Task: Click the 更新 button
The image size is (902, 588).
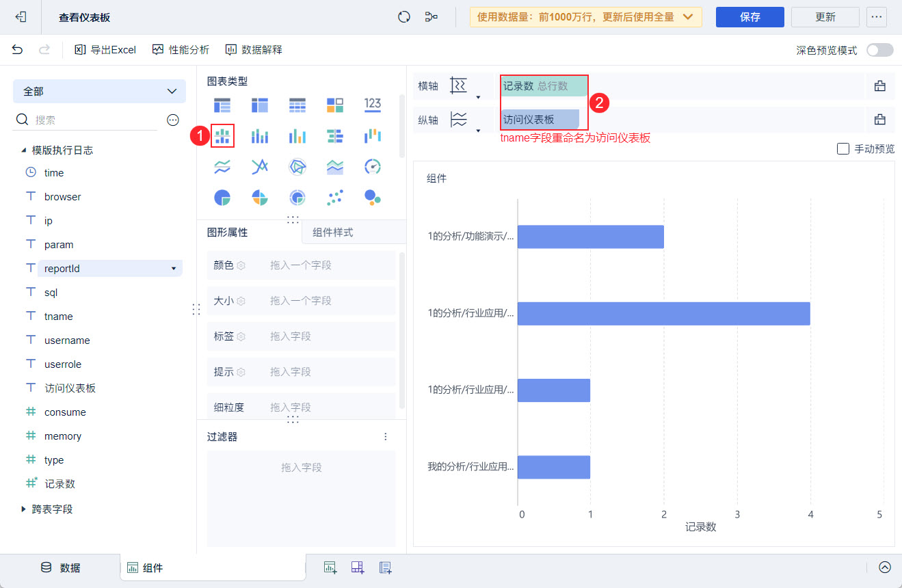Action: (825, 17)
